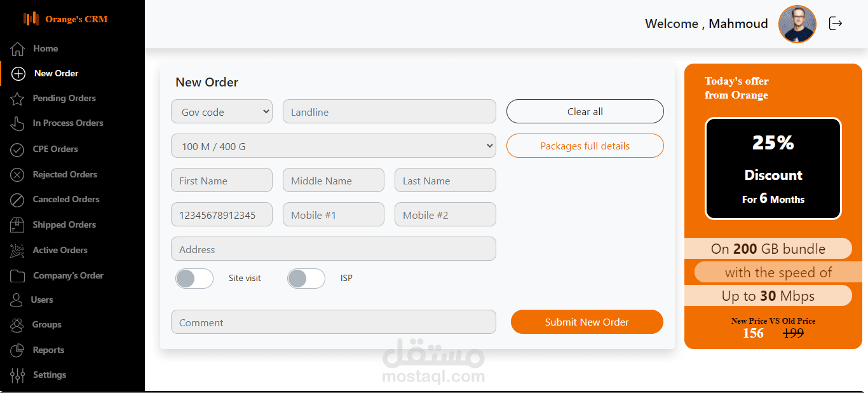Screen dimensions: 868x393
Task: Click the Pending Orders star icon
Action: (17, 99)
